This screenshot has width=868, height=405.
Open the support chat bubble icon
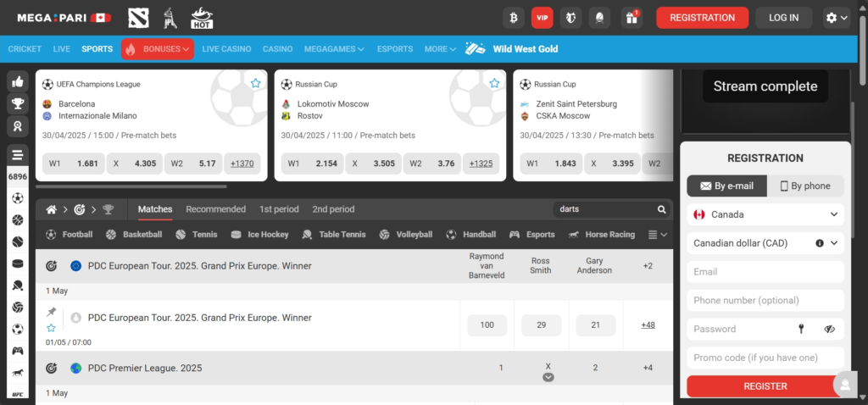pyautogui.click(x=845, y=385)
